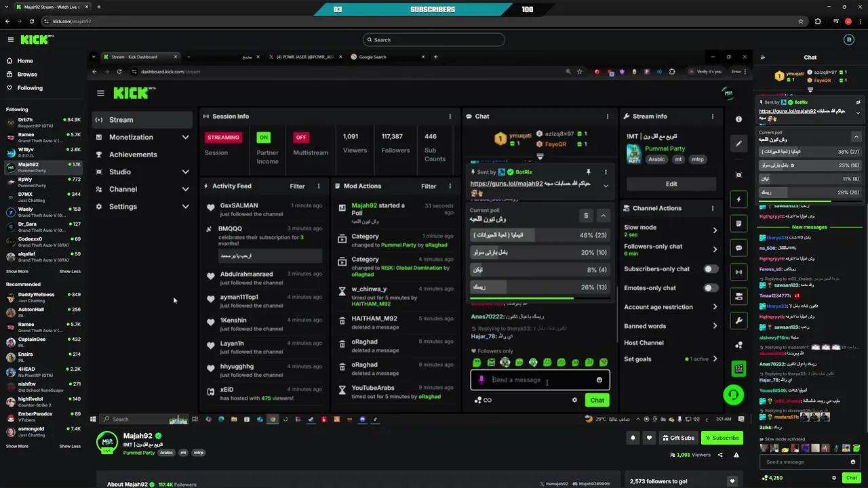Screen dimensions: 868x488
Task: Select the green clapperboard clips icon
Action: click(x=738, y=369)
